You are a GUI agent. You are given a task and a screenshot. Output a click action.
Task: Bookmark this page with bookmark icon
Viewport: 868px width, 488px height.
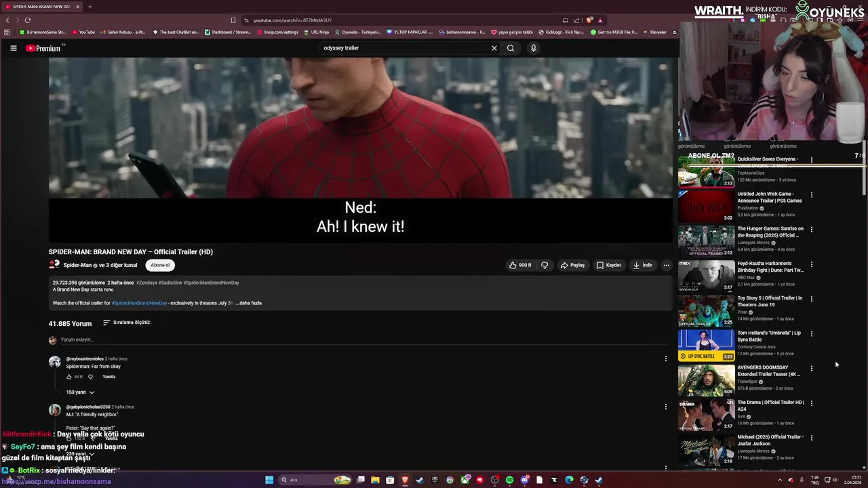coord(233,20)
